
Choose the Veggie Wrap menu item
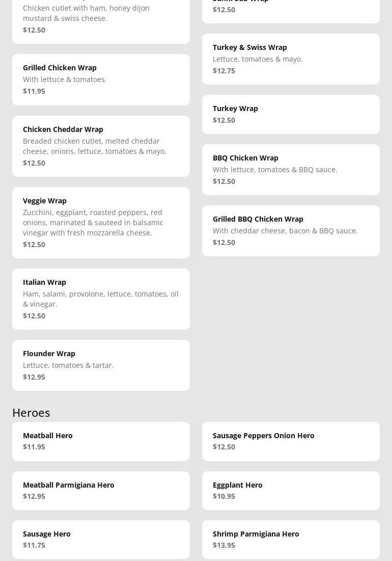click(101, 222)
